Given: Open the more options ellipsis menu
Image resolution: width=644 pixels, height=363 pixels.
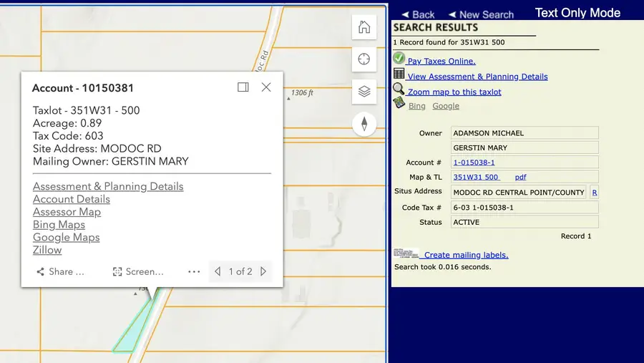Looking at the screenshot, I should (194, 272).
